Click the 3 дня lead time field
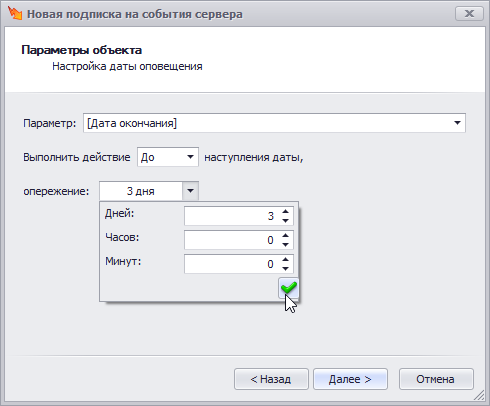The height and width of the screenshot is (406, 490). click(141, 191)
